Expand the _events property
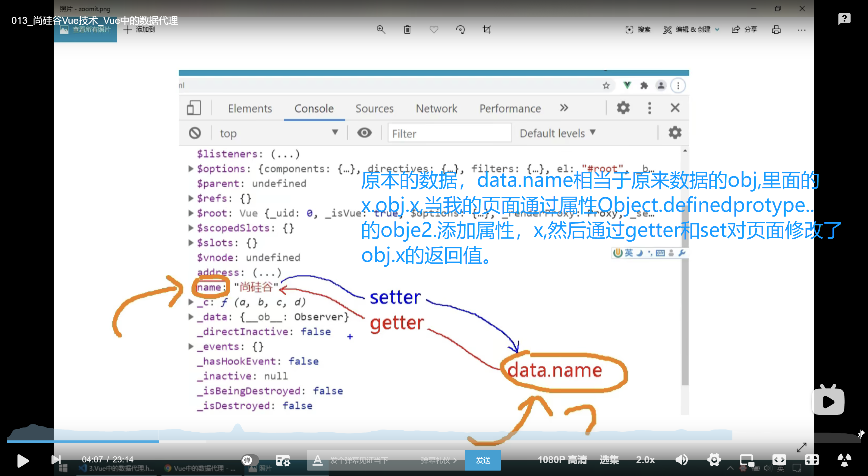 (191, 346)
